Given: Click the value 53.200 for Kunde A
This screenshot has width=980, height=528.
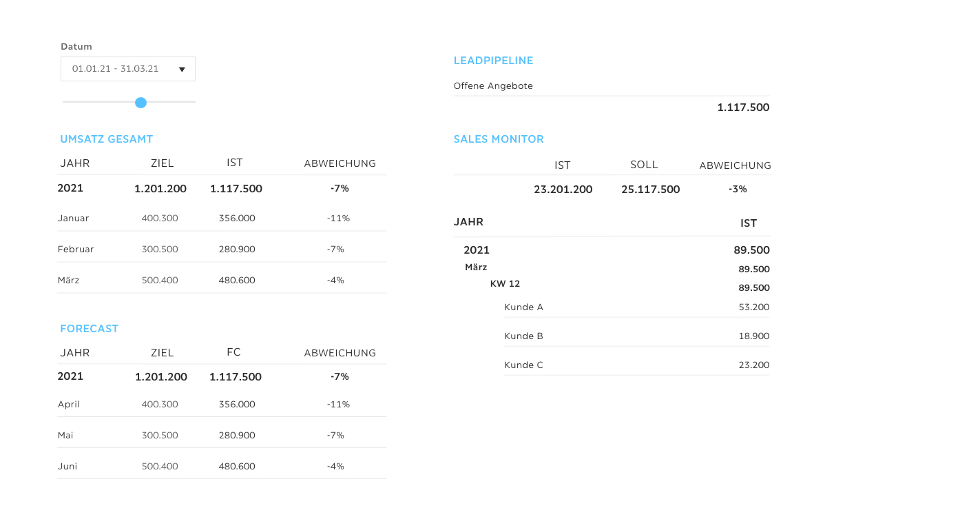Looking at the screenshot, I should pyautogui.click(x=754, y=307).
